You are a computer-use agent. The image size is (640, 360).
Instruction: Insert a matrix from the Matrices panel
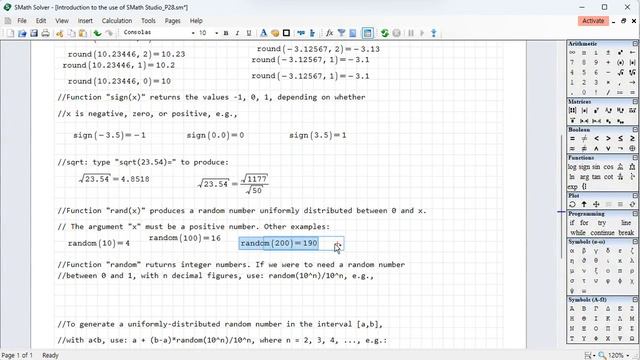(572, 111)
